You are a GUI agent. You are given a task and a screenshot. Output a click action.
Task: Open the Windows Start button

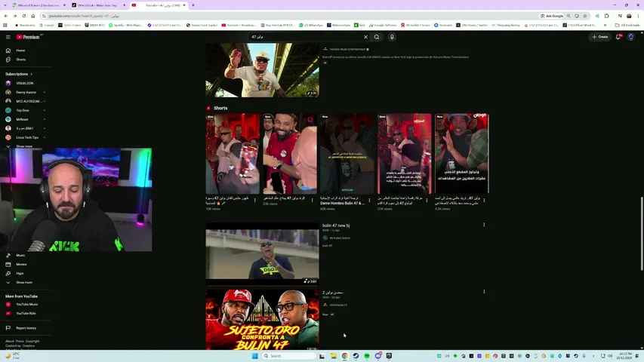click(254, 356)
